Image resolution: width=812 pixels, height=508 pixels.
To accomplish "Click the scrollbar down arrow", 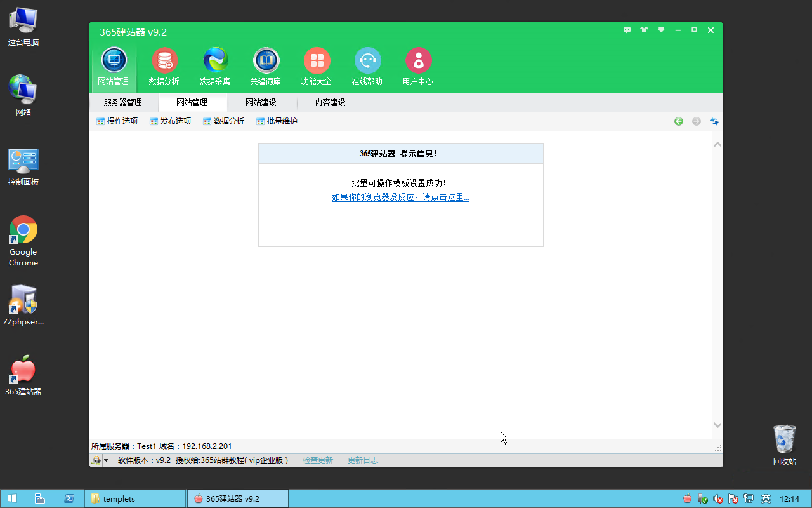I will click(717, 425).
